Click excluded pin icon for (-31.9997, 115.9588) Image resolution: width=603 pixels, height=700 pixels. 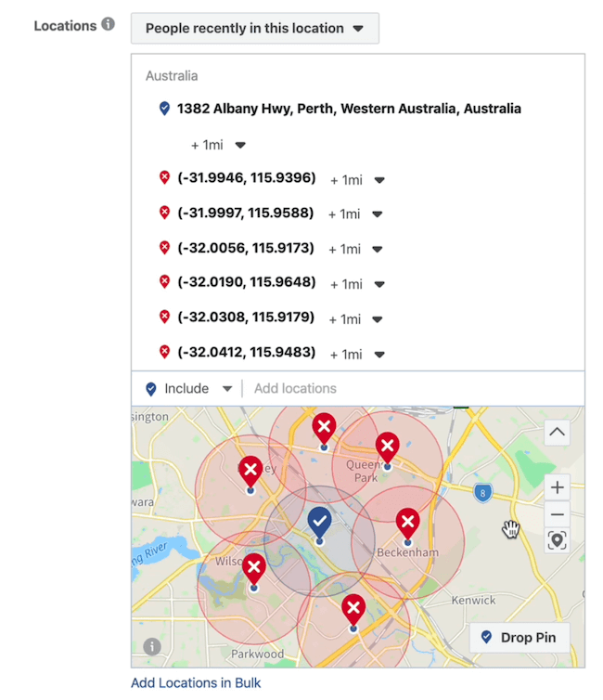(165, 213)
